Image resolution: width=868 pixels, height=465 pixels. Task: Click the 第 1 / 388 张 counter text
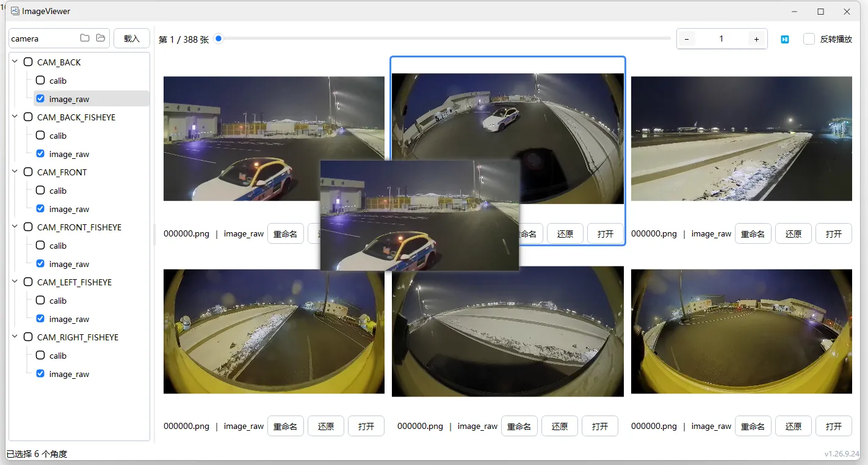tap(184, 39)
